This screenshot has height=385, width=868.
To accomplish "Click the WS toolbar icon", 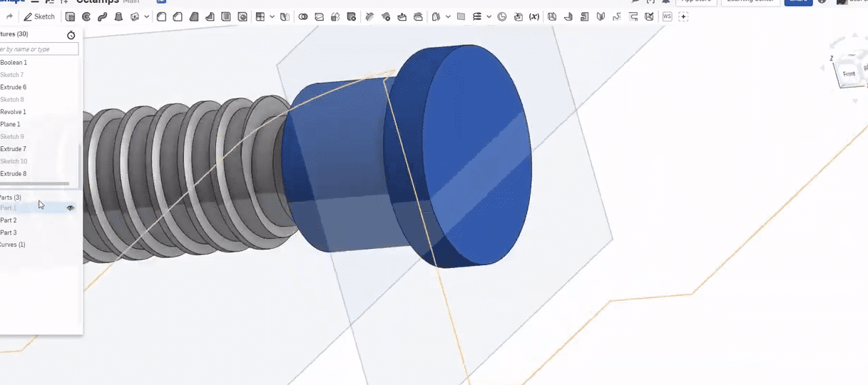I will [667, 16].
